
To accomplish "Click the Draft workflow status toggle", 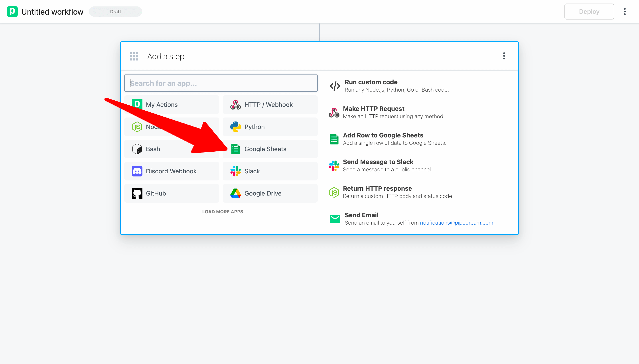I will pyautogui.click(x=115, y=12).
